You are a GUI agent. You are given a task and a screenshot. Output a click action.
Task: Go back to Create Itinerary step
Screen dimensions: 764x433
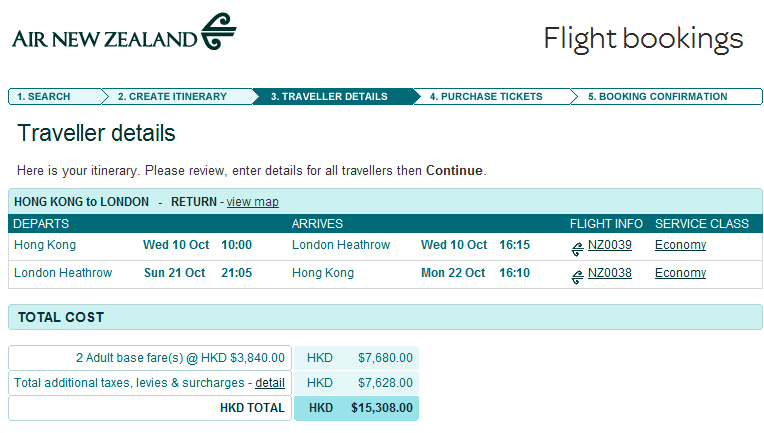tap(172, 97)
